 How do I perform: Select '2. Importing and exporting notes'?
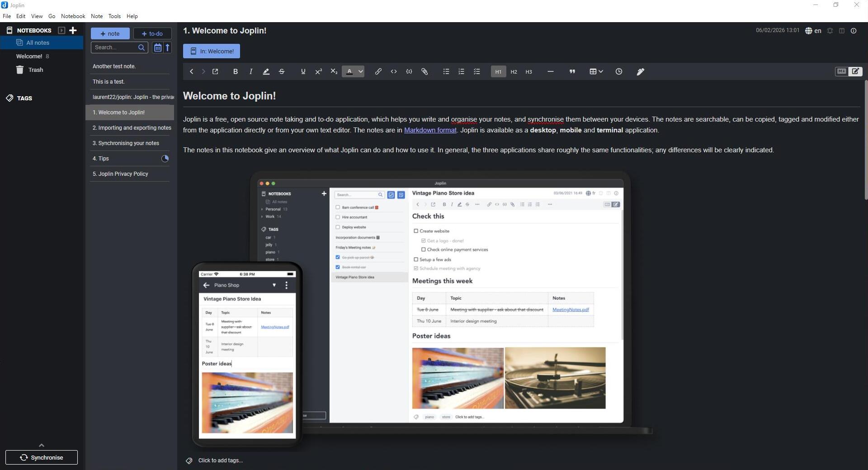(x=130, y=128)
